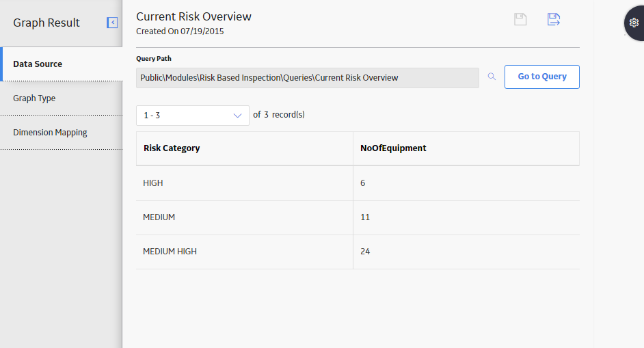Screen dimensions: 644x348
Task: Collapse the Graph Result side panel
Action: point(112,23)
